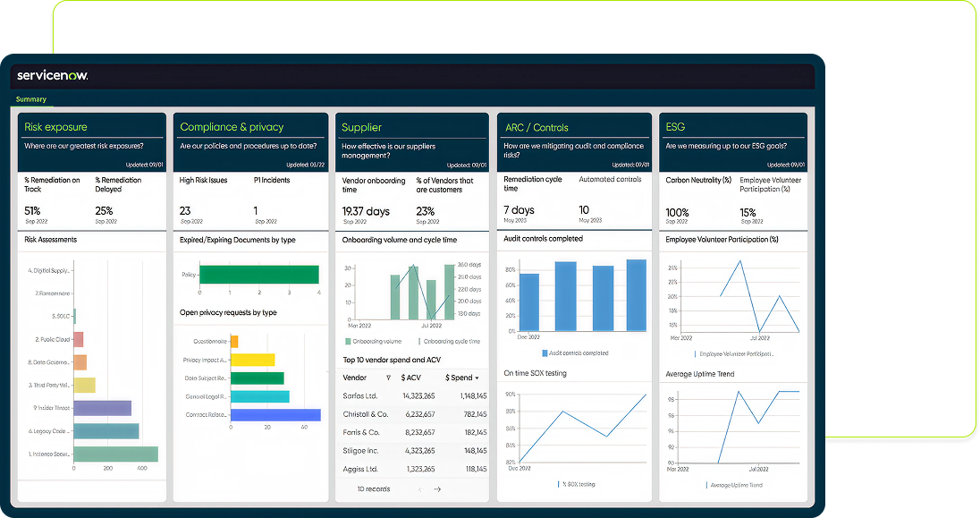Sort table by the $ ACV column
The height and width of the screenshot is (518, 980).
(x=416, y=378)
